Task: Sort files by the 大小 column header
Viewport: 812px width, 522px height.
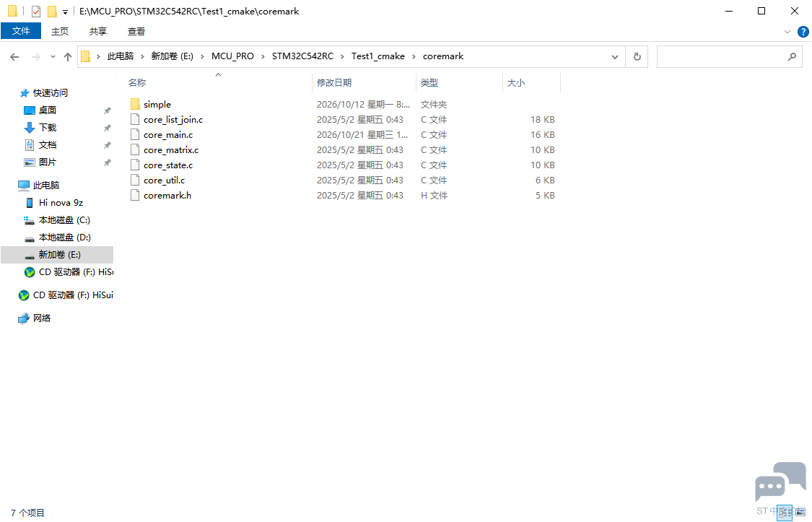Action: point(532,83)
